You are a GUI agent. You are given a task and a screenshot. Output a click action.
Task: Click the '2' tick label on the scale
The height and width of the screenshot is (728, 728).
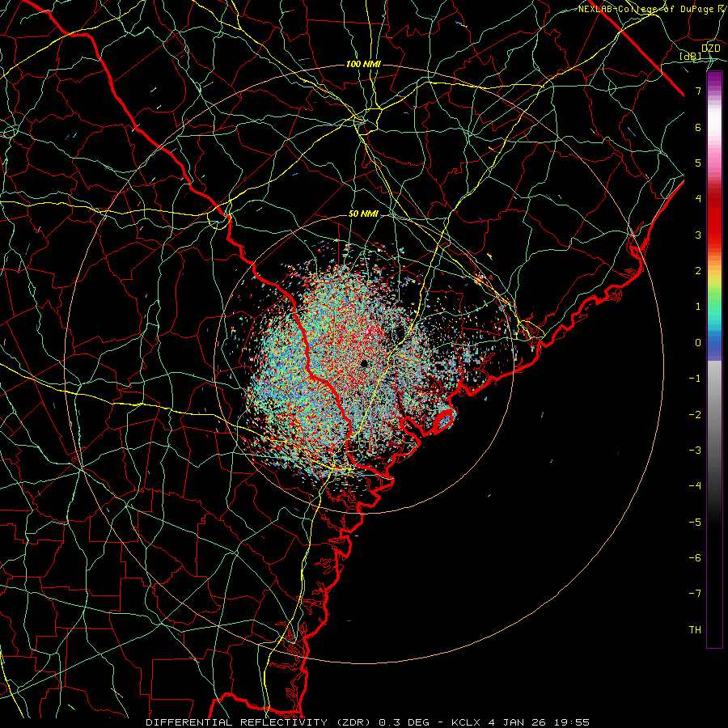(698, 271)
